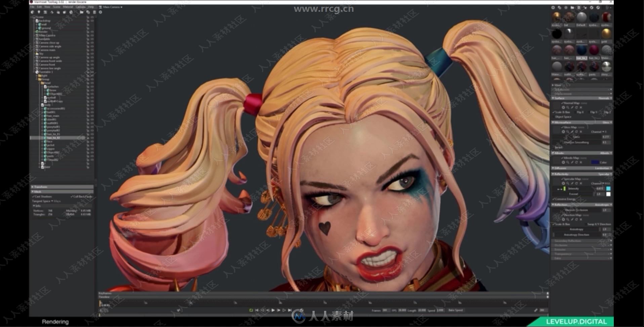Select the eyelashes mesh in scene tree

click(x=52, y=86)
